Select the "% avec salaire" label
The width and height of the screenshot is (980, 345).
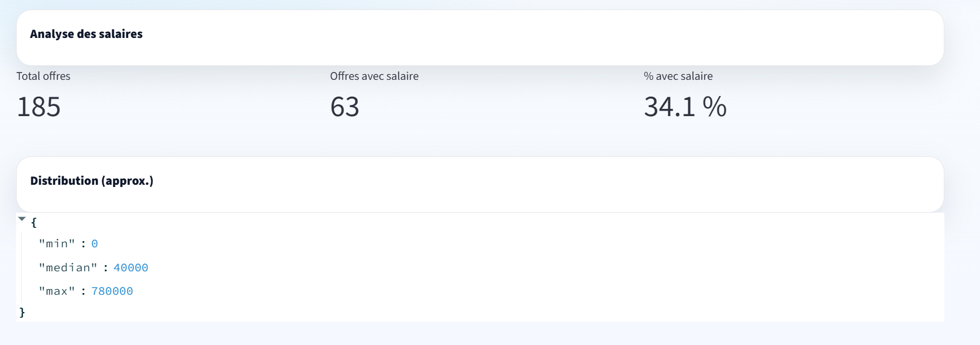coord(678,76)
